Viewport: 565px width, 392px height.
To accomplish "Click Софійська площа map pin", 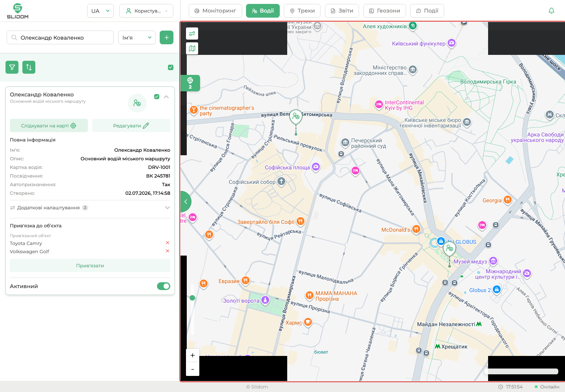I will click(316, 167).
